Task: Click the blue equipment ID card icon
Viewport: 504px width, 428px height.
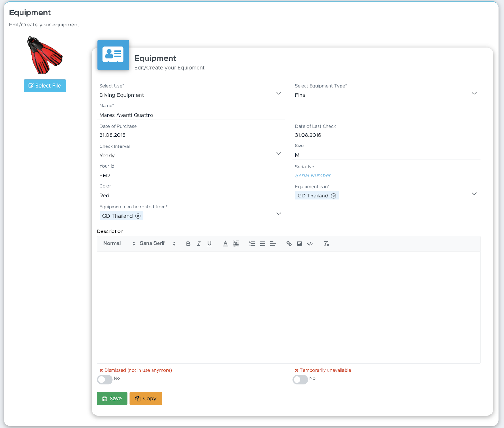Action: click(113, 55)
